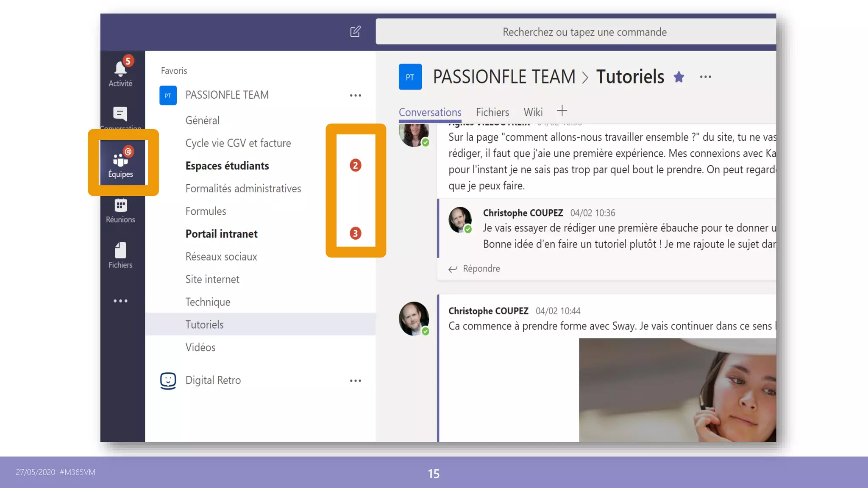Open PASSIONFLE TEAM more options menu
This screenshot has height=488, width=868.
[355, 95]
